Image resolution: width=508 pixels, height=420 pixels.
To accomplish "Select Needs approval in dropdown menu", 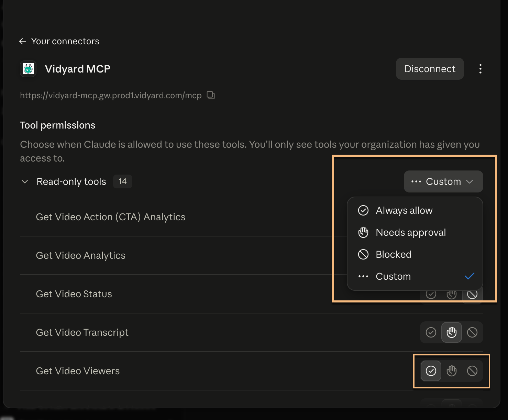I will coord(415,232).
